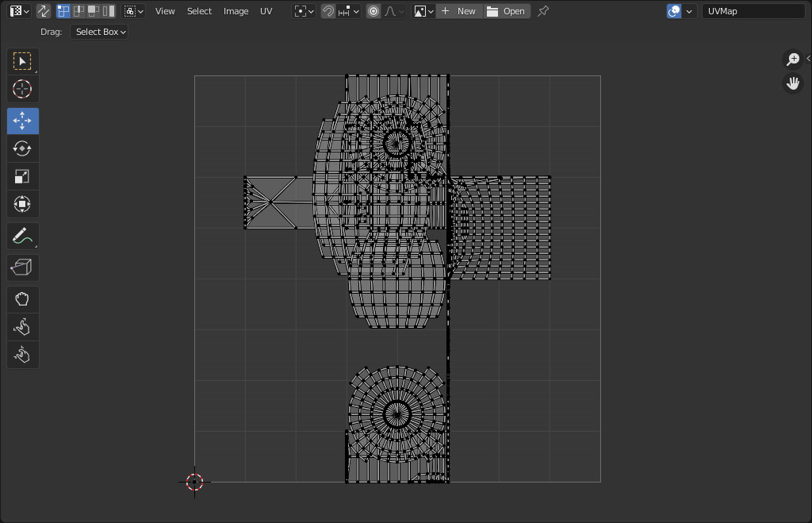
Task: Select the Grab sculpt tool
Action: (x=22, y=299)
